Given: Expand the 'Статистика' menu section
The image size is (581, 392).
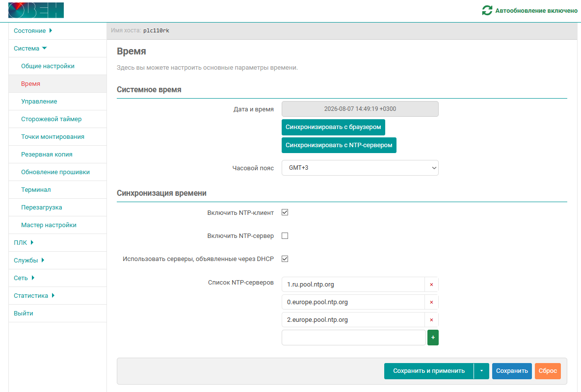Looking at the screenshot, I should tap(34, 296).
